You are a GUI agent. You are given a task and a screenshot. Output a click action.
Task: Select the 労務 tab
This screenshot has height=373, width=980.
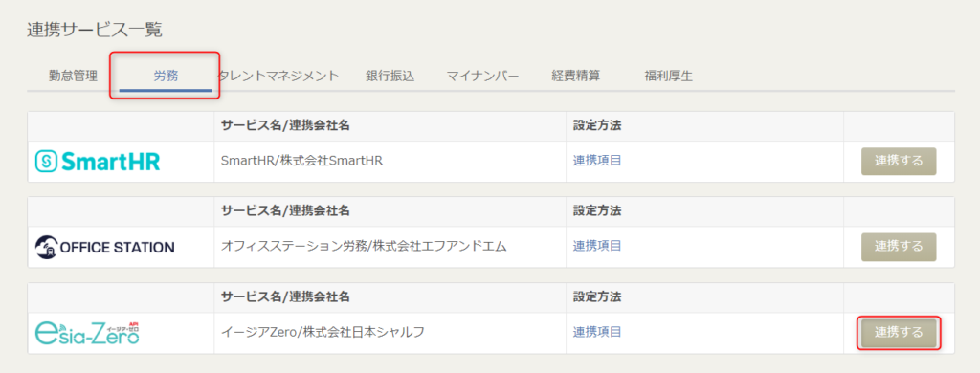[166, 77]
